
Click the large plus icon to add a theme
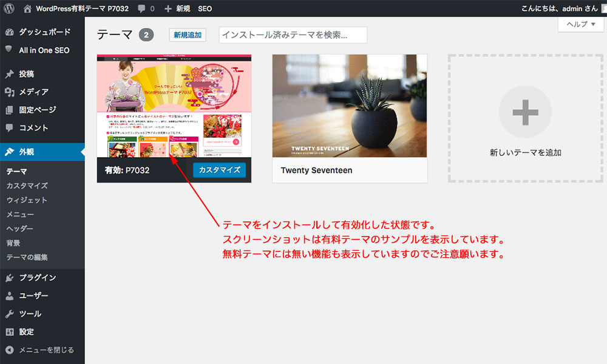click(x=525, y=112)
